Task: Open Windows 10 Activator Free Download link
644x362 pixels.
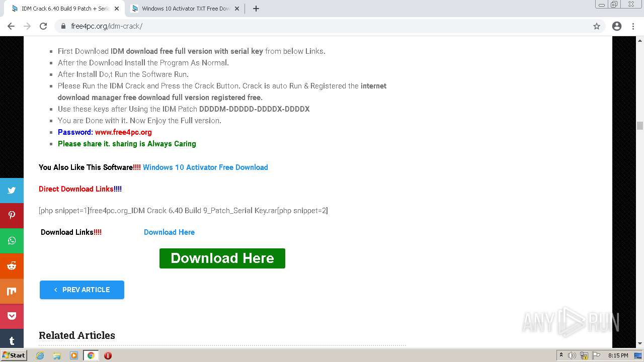Action: click(x=205, y=167)
